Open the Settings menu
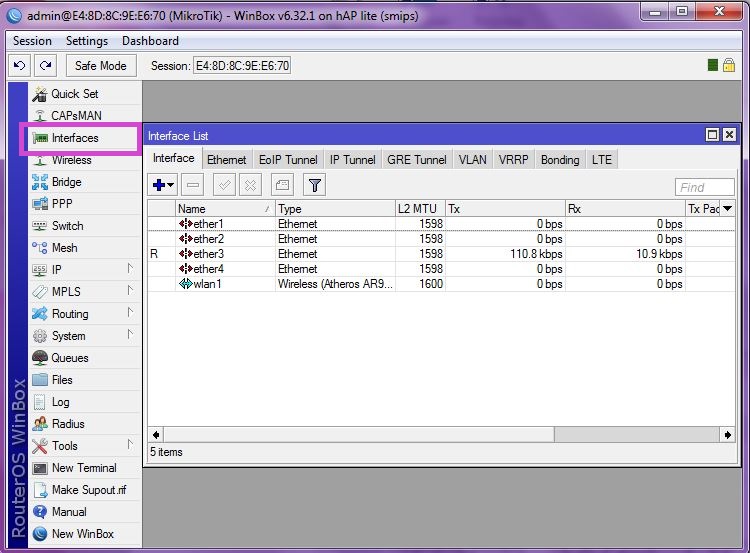Image resolution: width=750 pixels, height=553 pixels. pyautogui.click(x=87, y=41)
